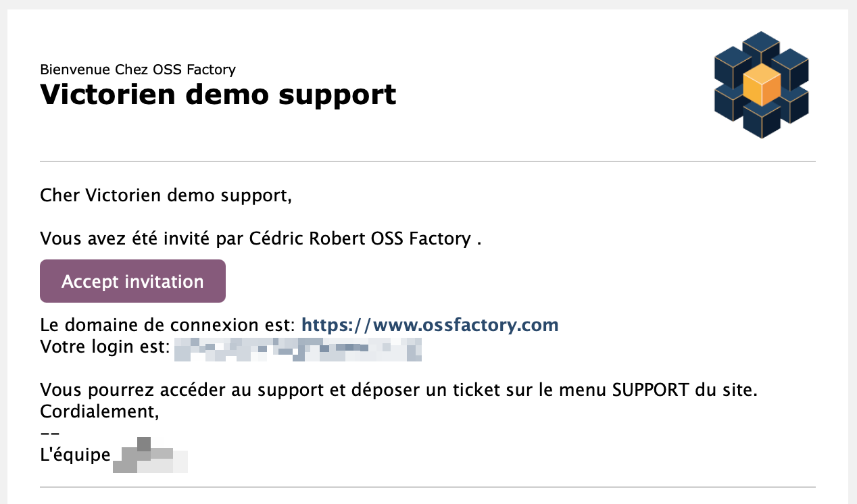This screenshot has height=504, width=857.
Task: Click the blurred login value
Action: pyautogui.click(x=298, y=349)
